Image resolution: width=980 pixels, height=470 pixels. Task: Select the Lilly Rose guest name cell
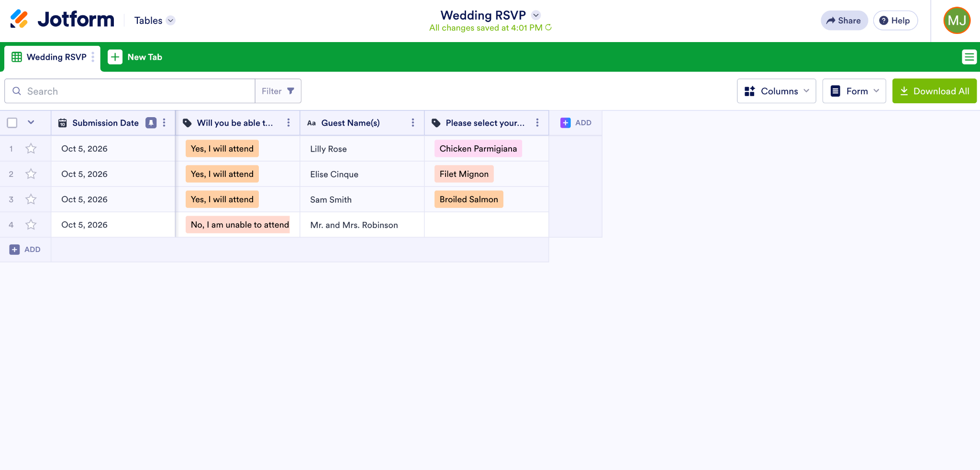(x=362, y=149)
